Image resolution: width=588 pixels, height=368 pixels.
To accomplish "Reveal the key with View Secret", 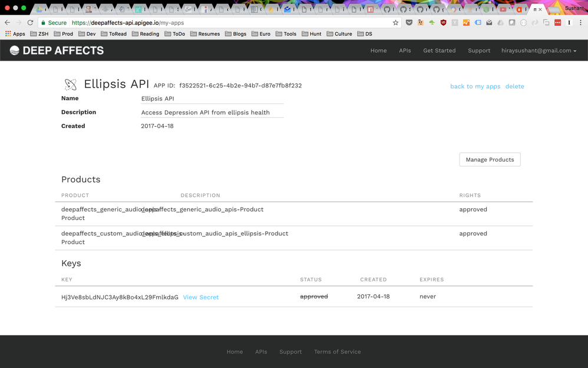I will tap(201, 297).
